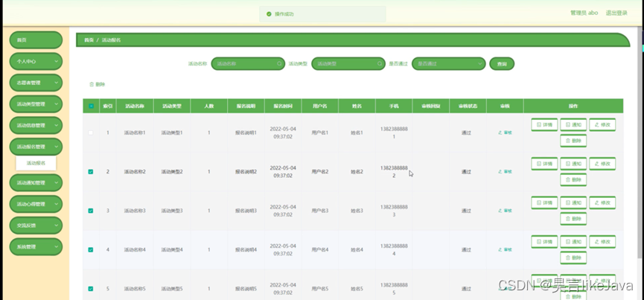Uncheck the checkbox for row 3
644x300 pixels.
click(x=91, y=211)
